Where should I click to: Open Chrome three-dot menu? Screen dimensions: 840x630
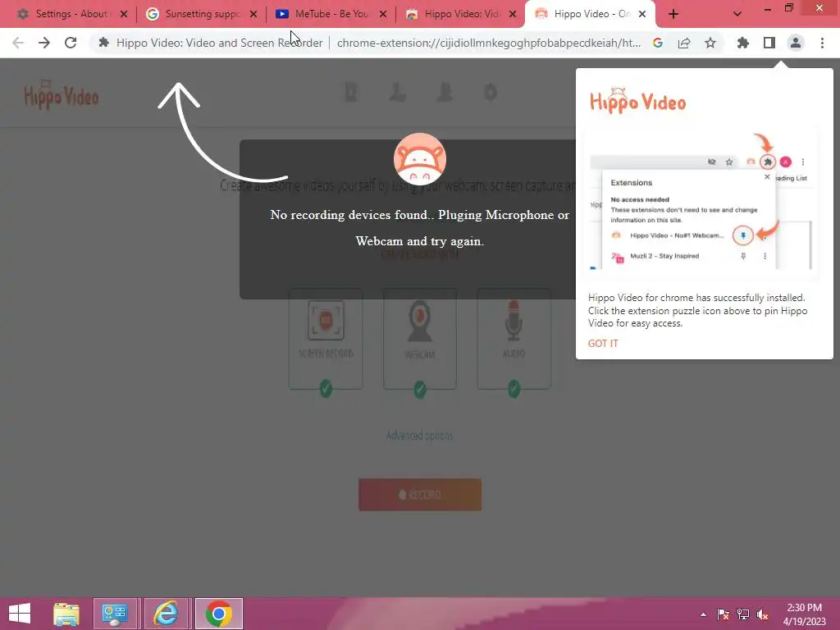coord(822,43)
